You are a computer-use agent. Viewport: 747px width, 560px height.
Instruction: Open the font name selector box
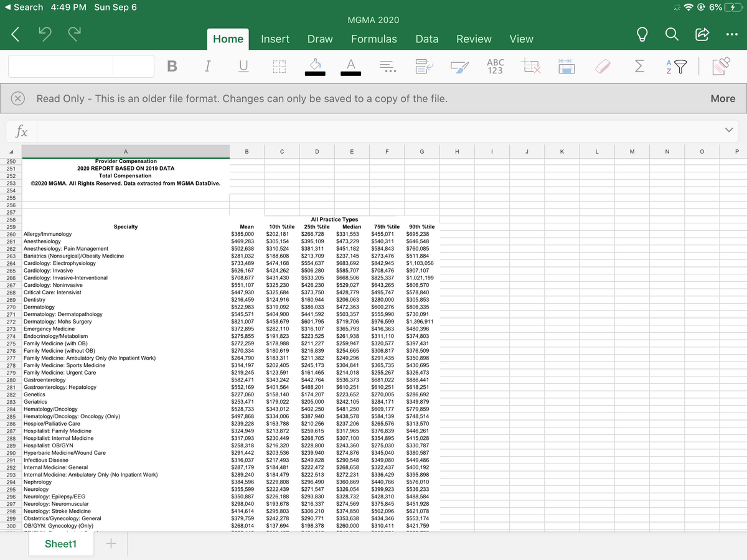[x=60, y=67]
